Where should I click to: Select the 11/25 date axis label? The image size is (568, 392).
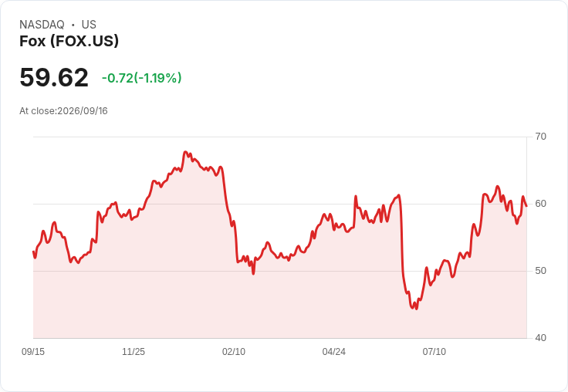(x=134, y=351)
